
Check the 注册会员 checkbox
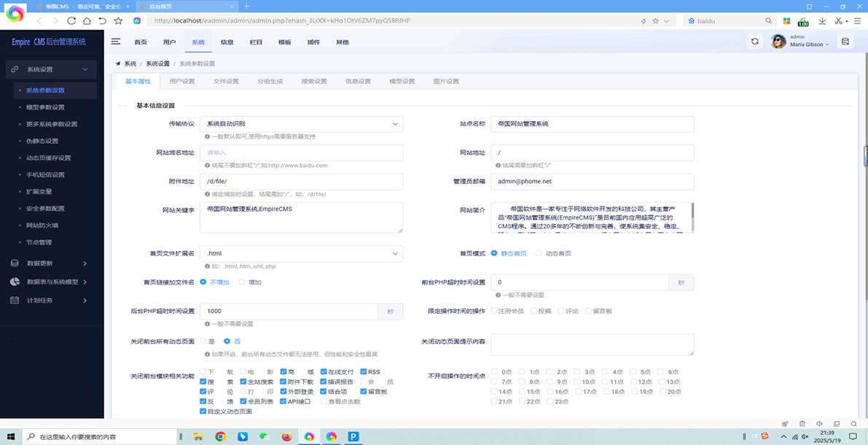click(x=494, y=311)
